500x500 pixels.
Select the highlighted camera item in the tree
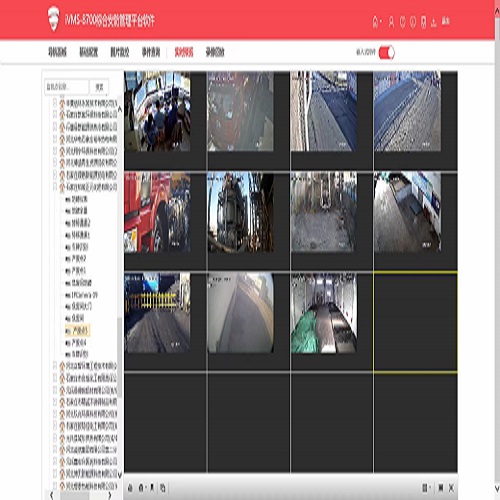click(x=77, y=331)
